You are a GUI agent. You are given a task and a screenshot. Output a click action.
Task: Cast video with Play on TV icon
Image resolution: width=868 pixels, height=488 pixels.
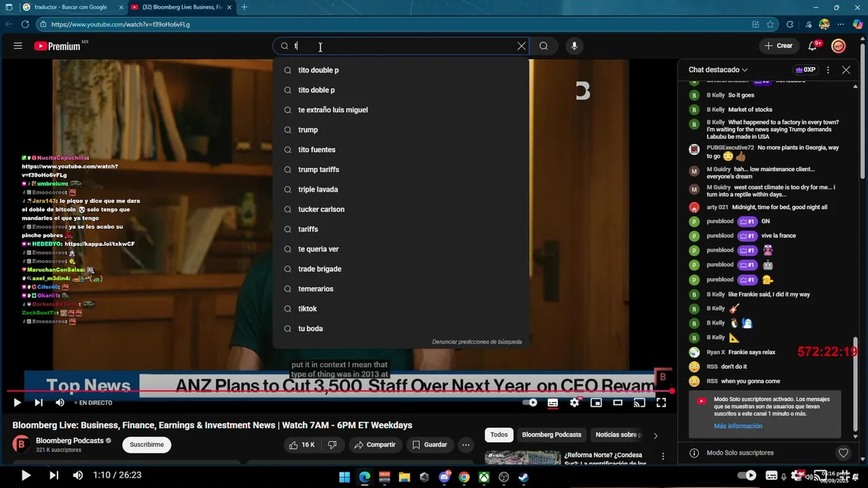click(x=639, y=403)
